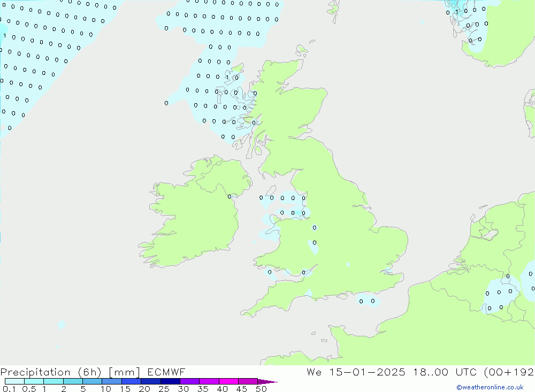The width and height of the screenshot is (535, 392).
Task: Click the 45–50 mm legend color swatch
Action: pyautogui.click(x=248, y=381)
